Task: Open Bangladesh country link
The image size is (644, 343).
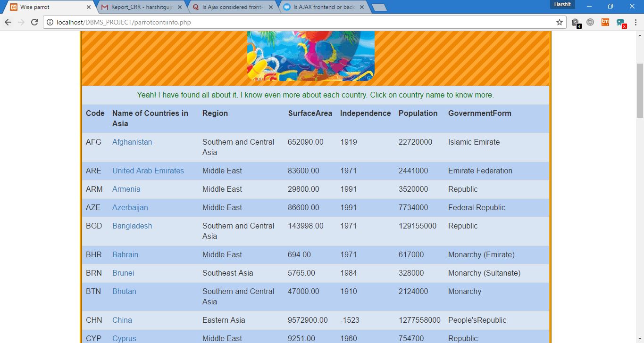Action: [x=132, y=226]
